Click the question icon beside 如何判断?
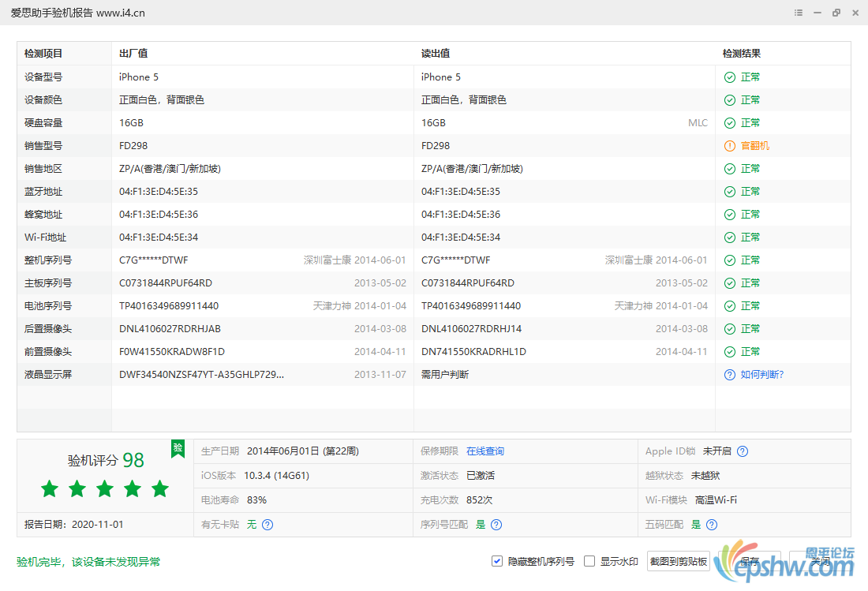868x591 pixels. point(730,375)
